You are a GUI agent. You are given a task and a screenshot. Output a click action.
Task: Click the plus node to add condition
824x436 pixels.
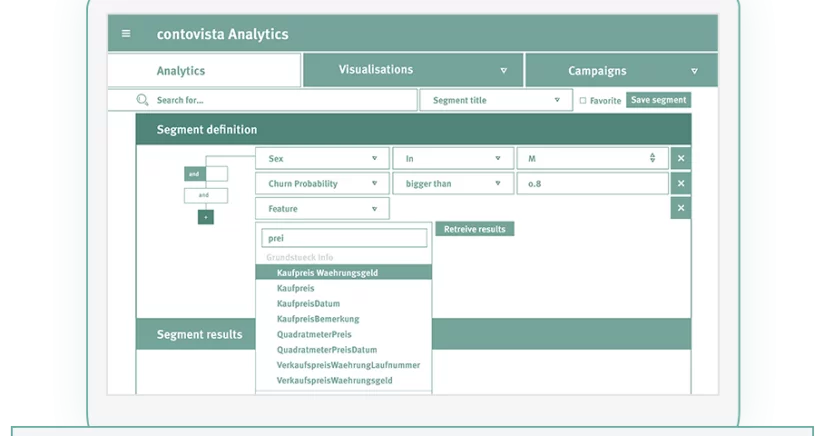coord(205,216)
